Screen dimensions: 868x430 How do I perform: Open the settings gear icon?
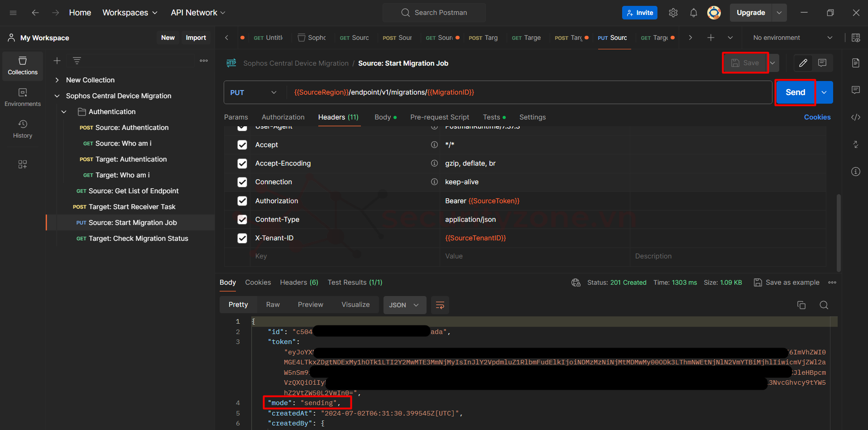[673, 13]
